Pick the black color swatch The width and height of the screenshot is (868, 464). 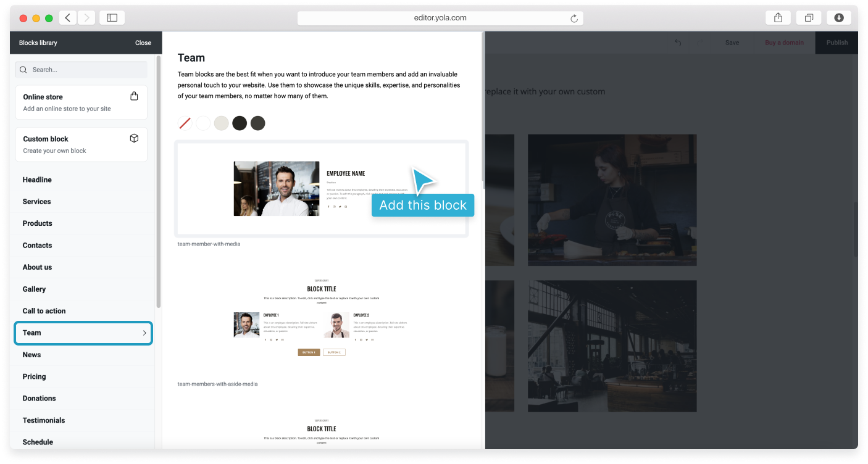[x=240, y=123]
